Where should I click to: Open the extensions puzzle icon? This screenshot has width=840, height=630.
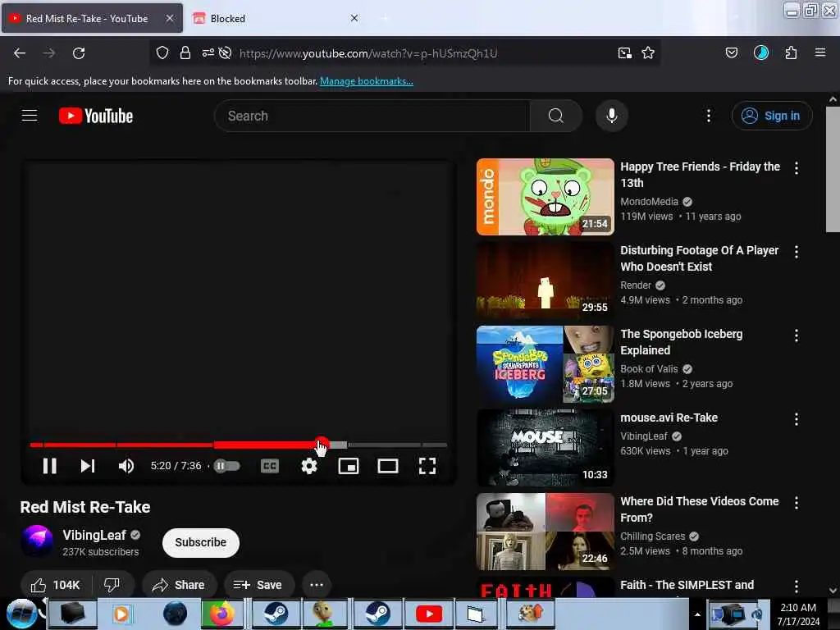(x=792, y=52)
